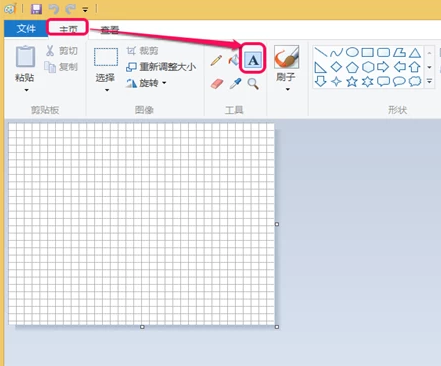Choose the Polygon shape

(399, 52)
